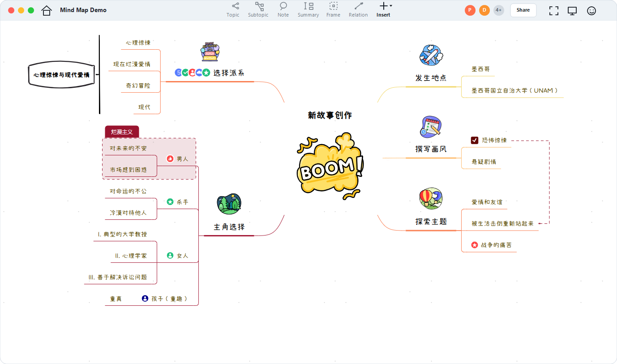Click green star marker beside 杀手
617x364 pixels.
pyautogui.click(x=170, y=202)
